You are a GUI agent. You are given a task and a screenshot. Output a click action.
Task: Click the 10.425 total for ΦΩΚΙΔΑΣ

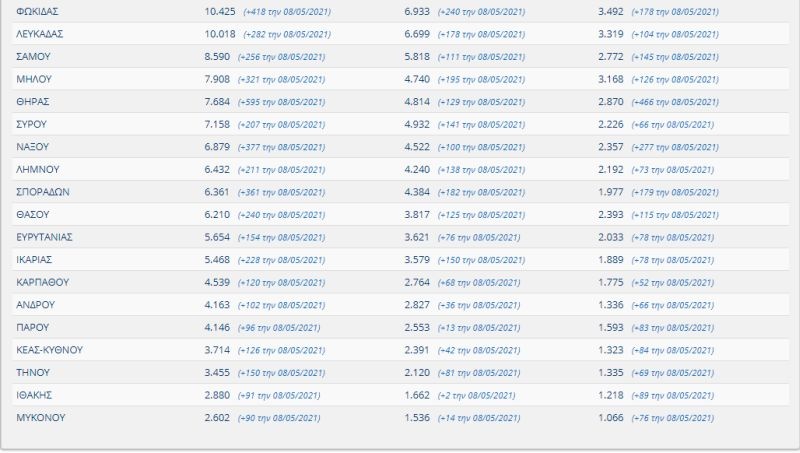[220, 12]
